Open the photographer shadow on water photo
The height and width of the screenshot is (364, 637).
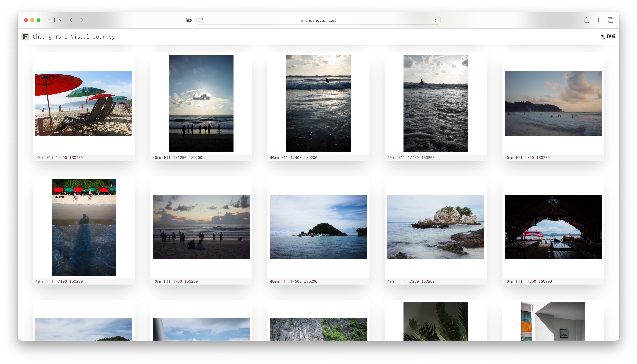tap(84, 227)
